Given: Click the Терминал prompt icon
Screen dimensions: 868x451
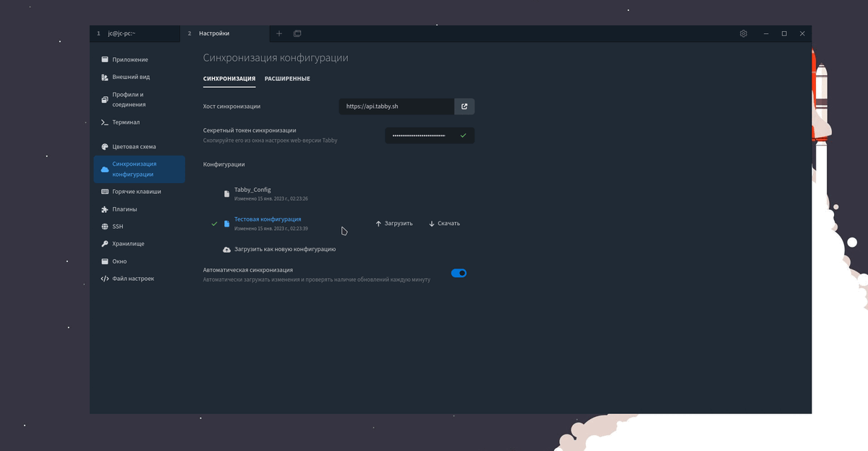Looking at the screenshot, I should [x=105, y=122].
